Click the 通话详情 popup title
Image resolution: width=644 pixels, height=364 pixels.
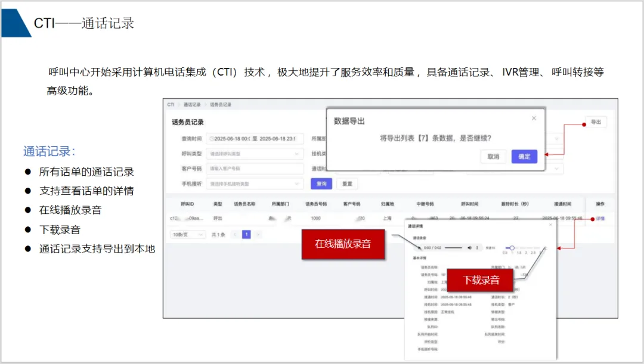point(415,226)
